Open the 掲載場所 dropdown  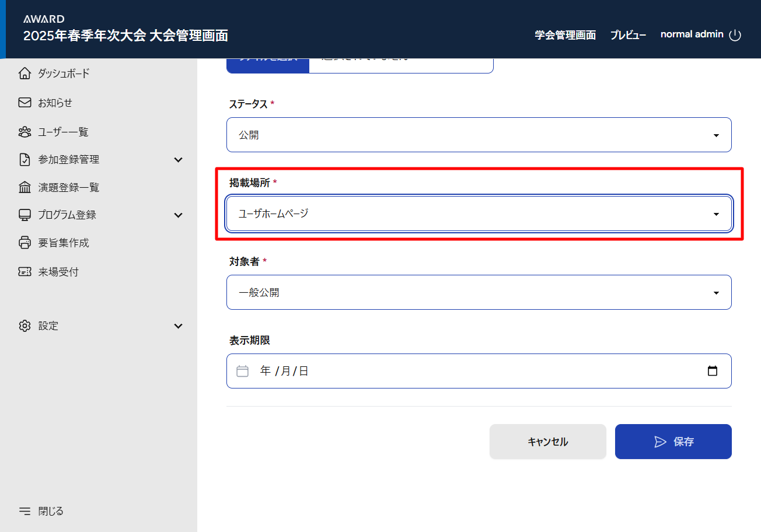pos(479,213)
